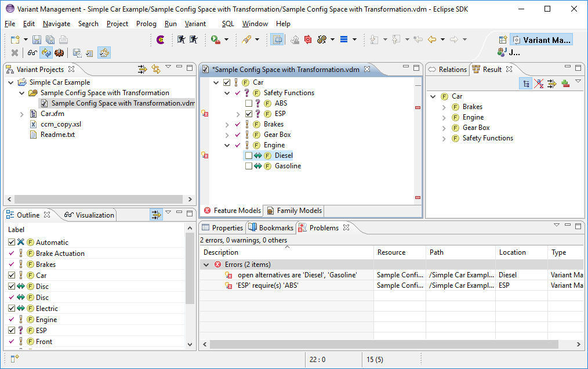This screenshot has height=369, width=588.
Task: Check the ABS feature checkbox
Action: coord(249,103)
